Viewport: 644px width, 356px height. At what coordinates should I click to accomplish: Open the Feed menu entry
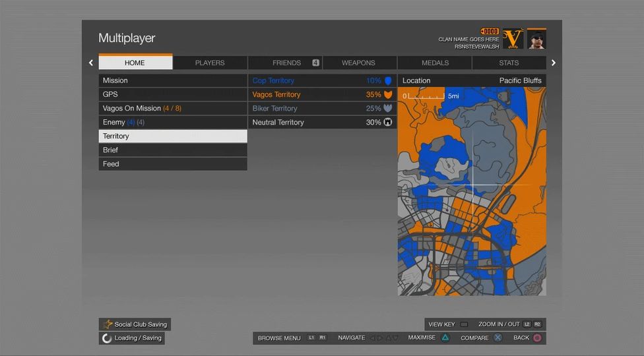[173, 164]
